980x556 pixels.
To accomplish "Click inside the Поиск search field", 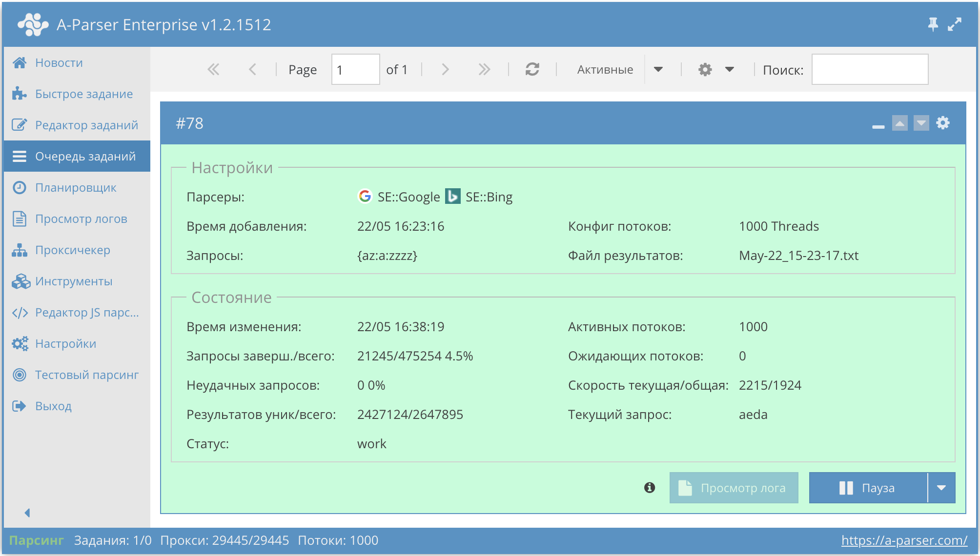I will click(870, 69).
